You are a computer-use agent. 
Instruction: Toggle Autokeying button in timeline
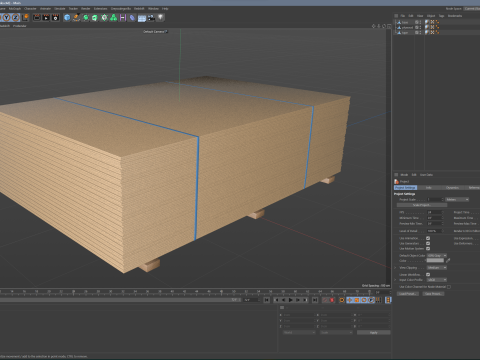[x=332, y=300]
